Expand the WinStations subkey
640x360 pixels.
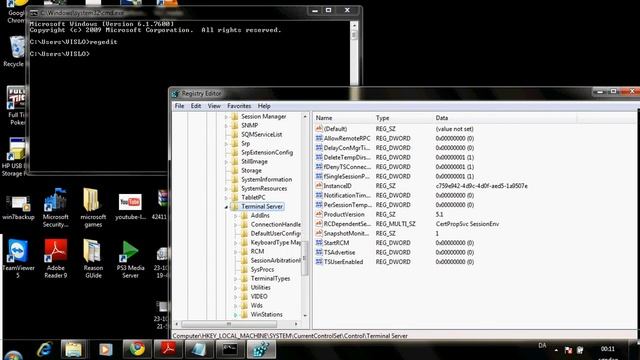point(236,315)
